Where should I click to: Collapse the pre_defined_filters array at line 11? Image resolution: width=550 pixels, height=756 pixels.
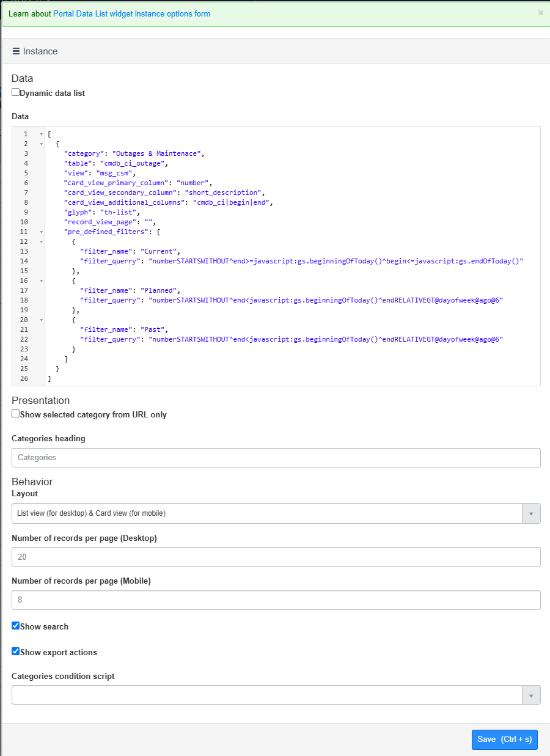coord(40,232)
